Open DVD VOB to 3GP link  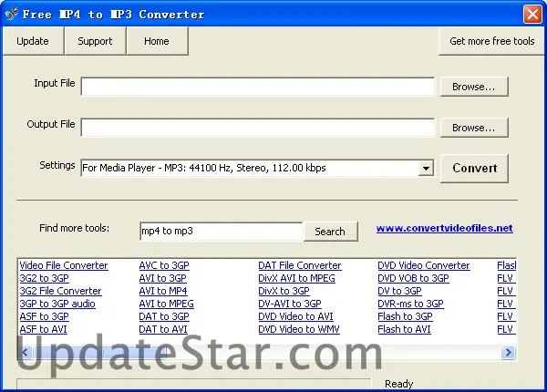click(413, 278)
